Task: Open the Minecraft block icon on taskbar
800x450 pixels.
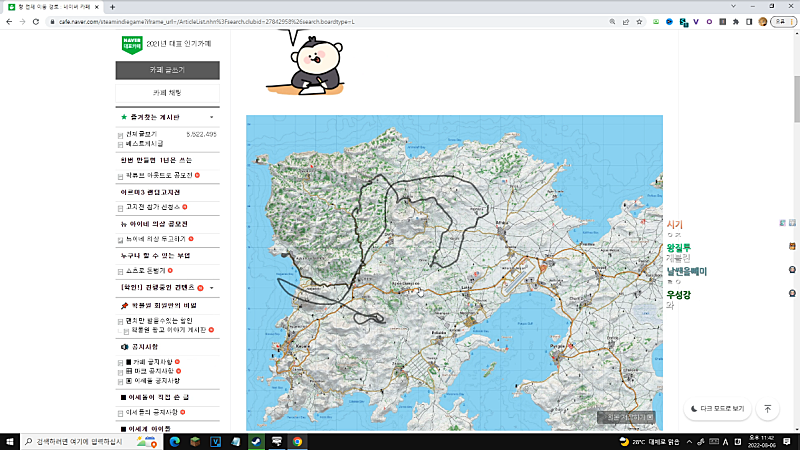Action: 195,441
